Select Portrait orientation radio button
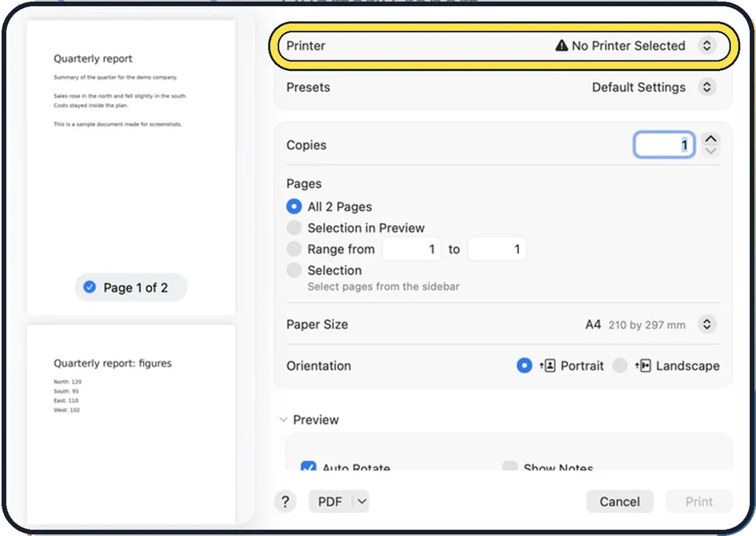This screenshot has width=756, height=536. pyautogui.click(x=524, y=365)
